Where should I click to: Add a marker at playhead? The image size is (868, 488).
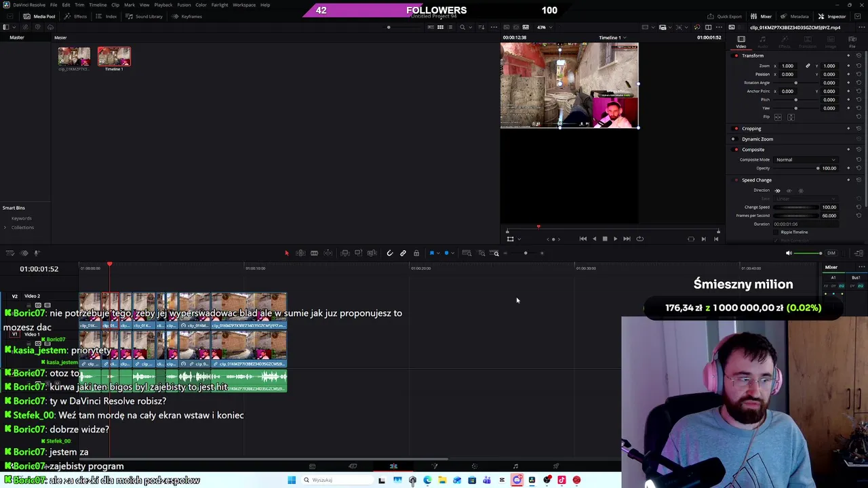click(446, 253)
